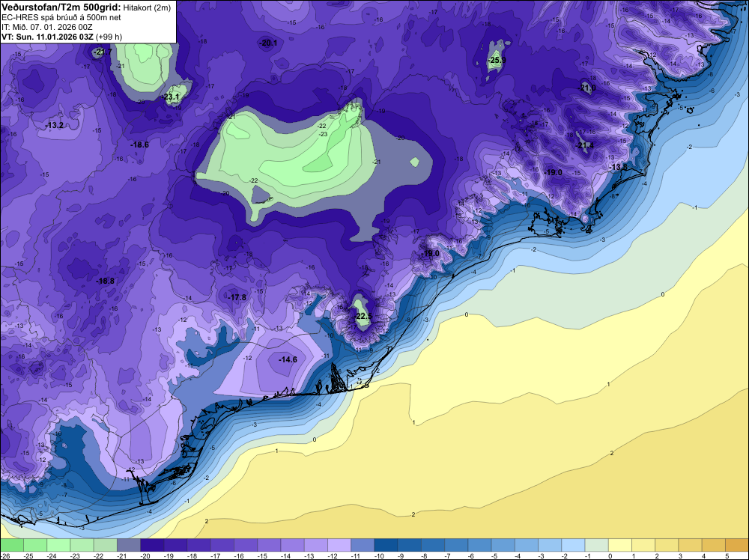749x560 pixels.
Task: Select the bold temperature label "-17.8"
Action: click(237, 297)
